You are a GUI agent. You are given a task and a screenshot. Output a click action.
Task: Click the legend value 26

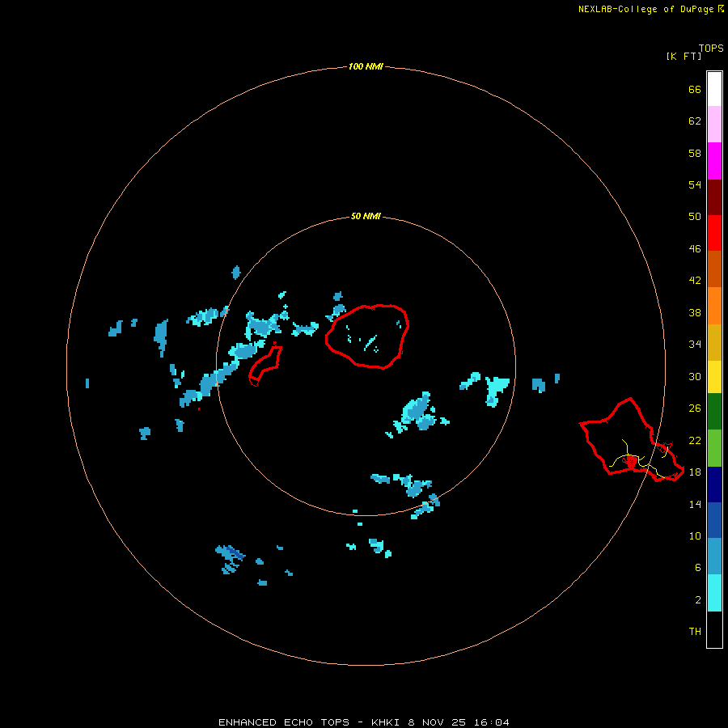click(695, 408)
